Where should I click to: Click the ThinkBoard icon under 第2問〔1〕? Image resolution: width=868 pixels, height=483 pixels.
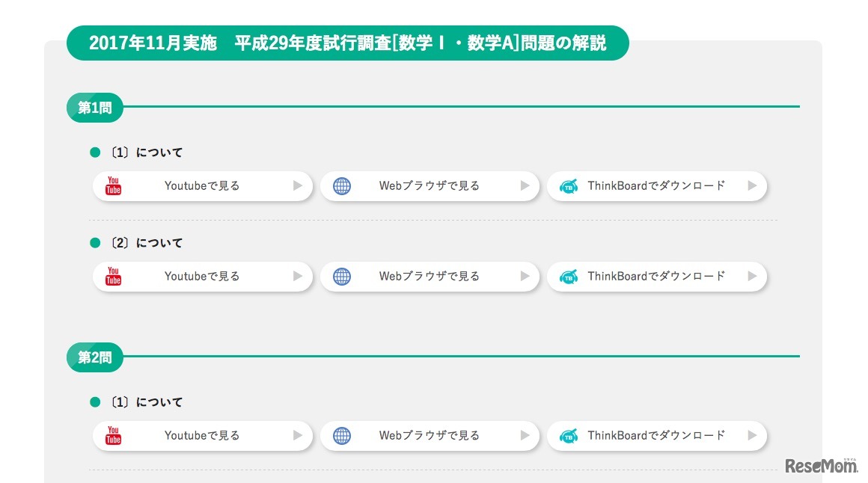[569, 435]
